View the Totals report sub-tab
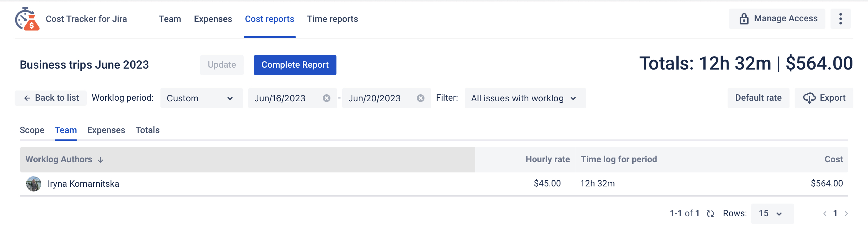Viewport: 868px width, 235px height. 148,130
